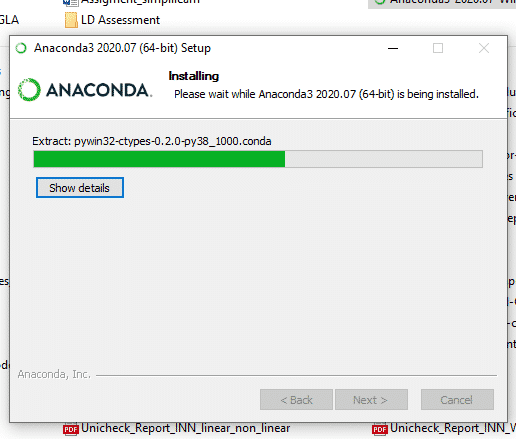The height and width of the screenshot is (439, 516).
Task: Click the gray unfilled portion of the progress bar
Action: (384, 159)
